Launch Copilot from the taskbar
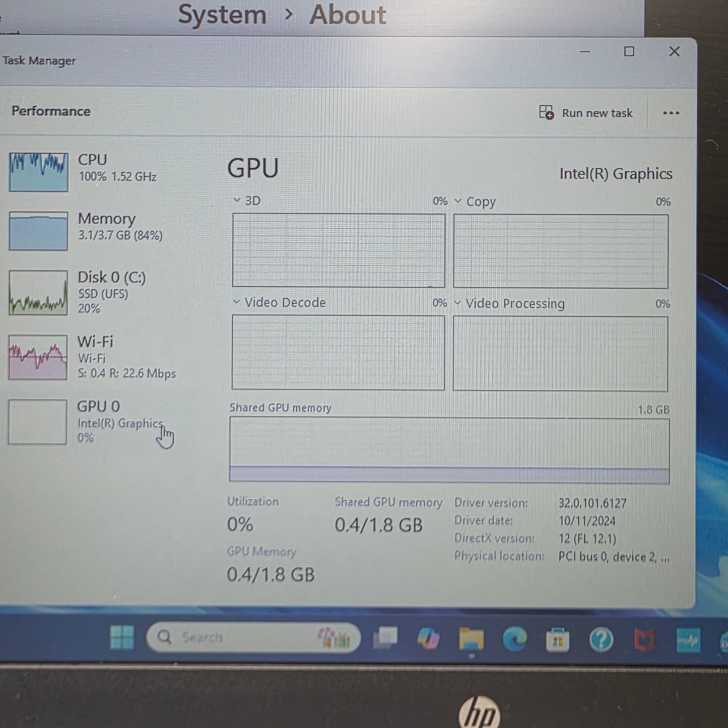The height and width of the screenshot is (728, 728). 428,638
